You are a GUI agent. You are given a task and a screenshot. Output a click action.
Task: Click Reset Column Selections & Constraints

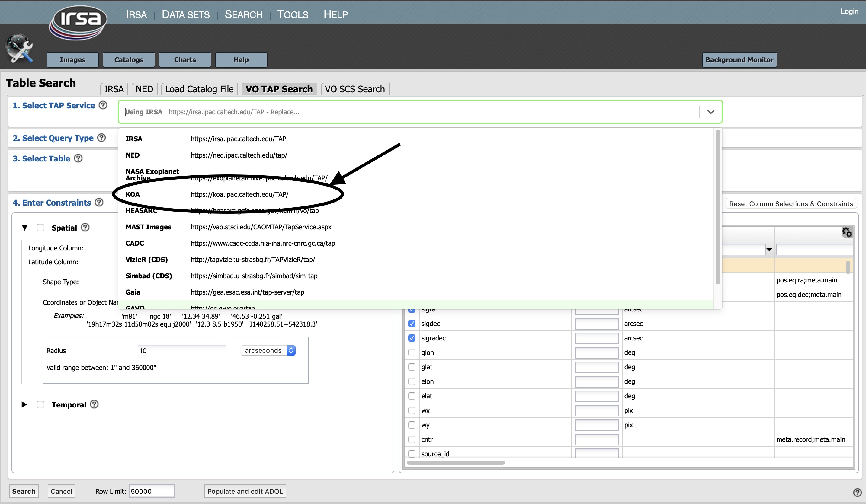click(791, 204)
